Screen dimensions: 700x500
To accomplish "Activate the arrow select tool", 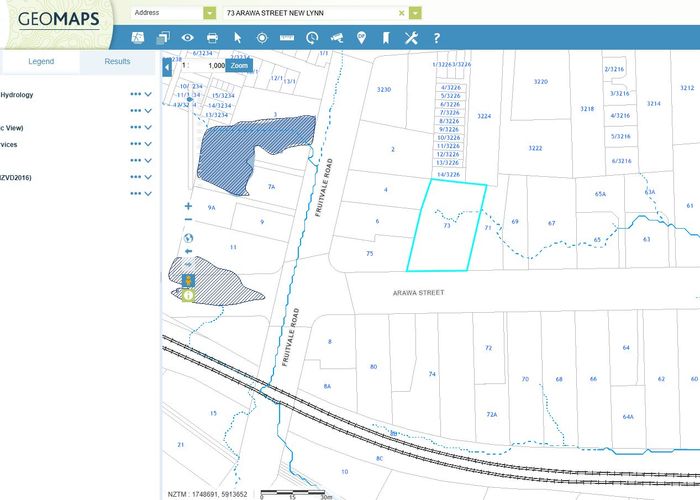I will coord(238,38).
